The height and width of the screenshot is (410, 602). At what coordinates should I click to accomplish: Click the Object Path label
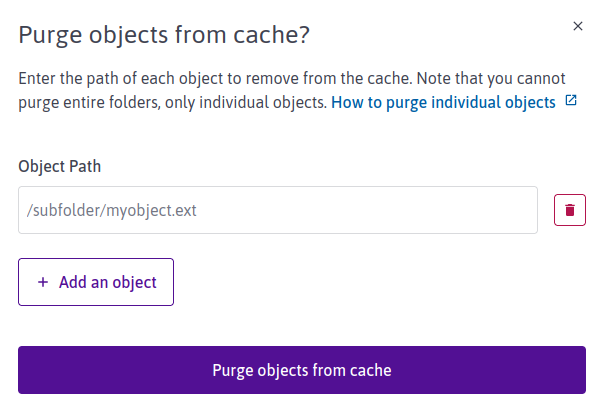click(x=60, y=166)
